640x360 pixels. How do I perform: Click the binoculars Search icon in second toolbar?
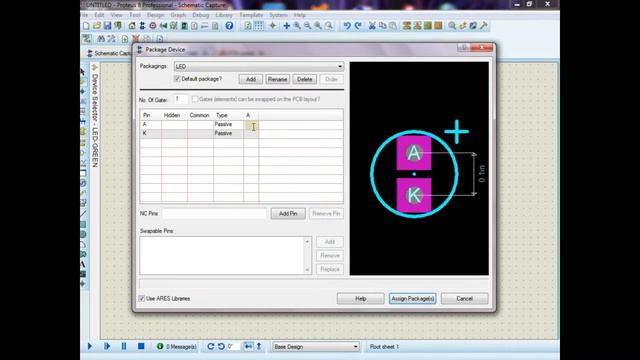pyautogui.click(x=101, y=39)
